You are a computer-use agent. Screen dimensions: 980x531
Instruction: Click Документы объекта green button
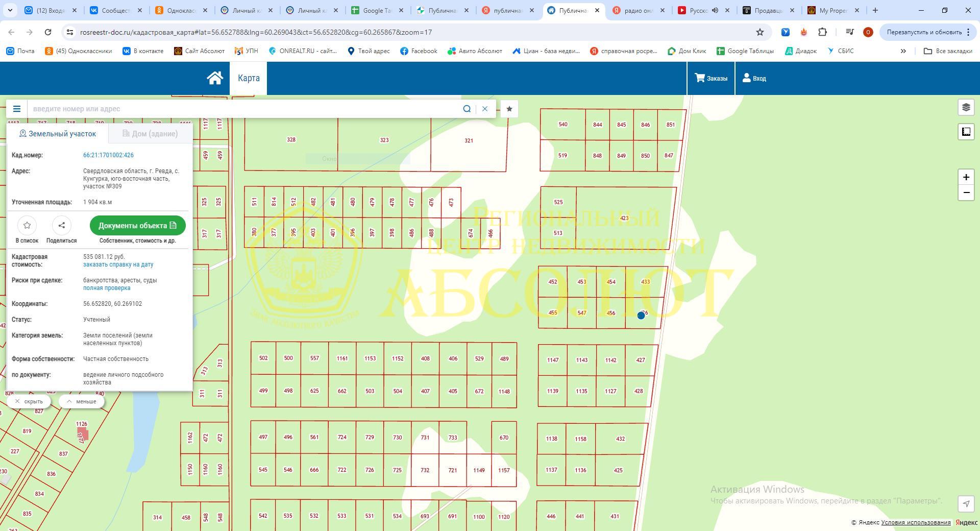pos(138,225)
